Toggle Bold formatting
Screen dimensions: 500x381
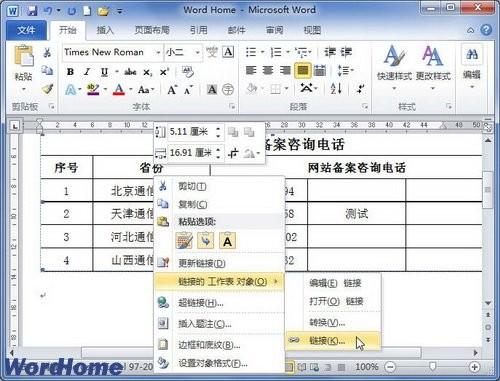(70, 72)
